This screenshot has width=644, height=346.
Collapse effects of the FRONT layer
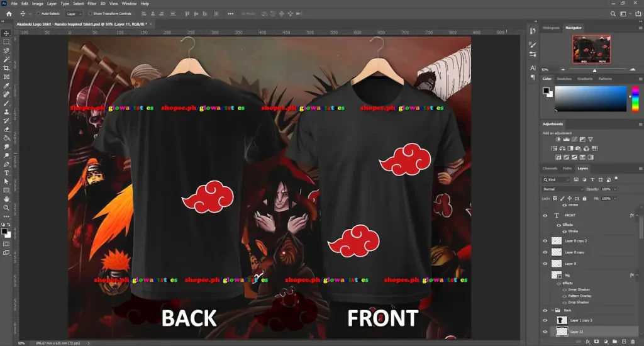pyautogui.click(x=637, y=215)
